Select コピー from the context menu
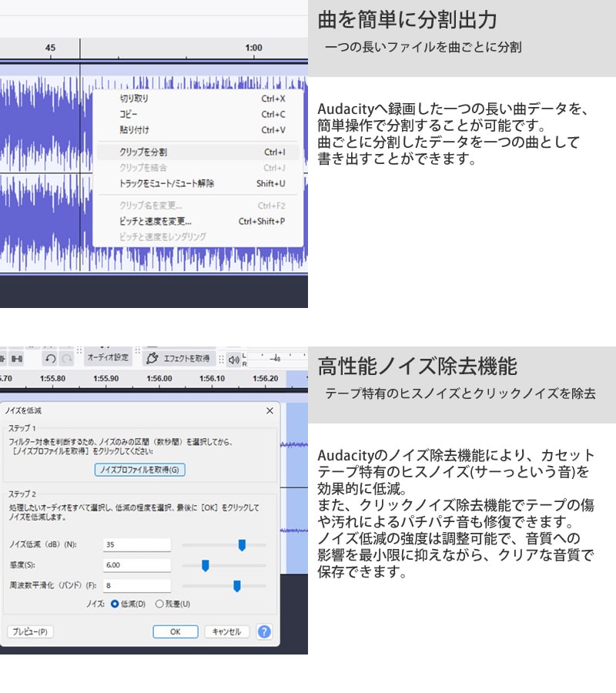Image resolution: width=616 pixels, height=693 pixels. 129,114
